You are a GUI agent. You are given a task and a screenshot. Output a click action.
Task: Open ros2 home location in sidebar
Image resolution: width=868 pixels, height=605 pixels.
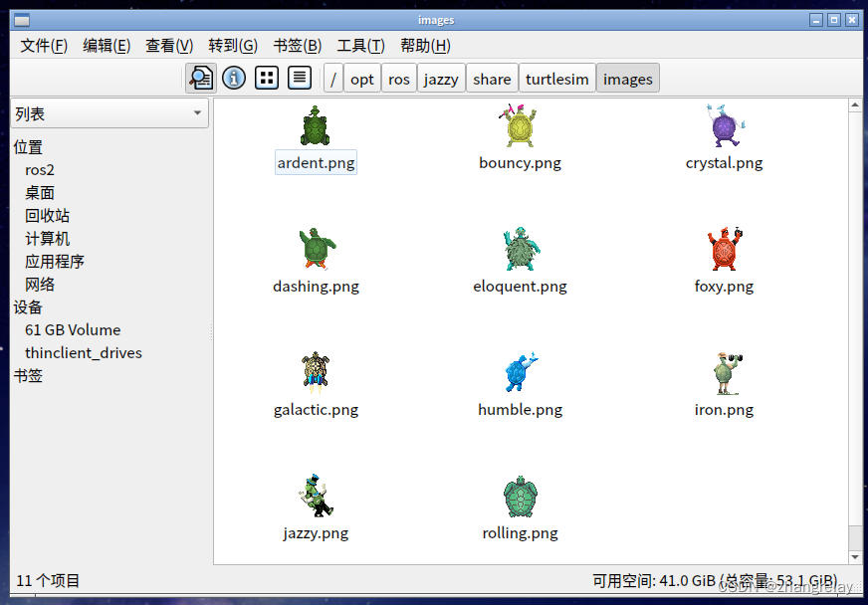(x=40, y=170)
